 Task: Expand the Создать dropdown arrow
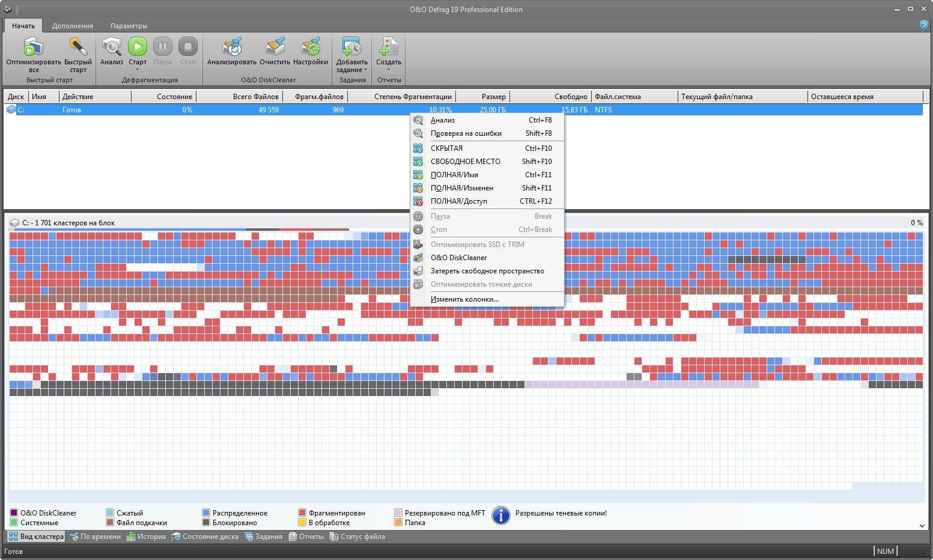click(389, 70)
